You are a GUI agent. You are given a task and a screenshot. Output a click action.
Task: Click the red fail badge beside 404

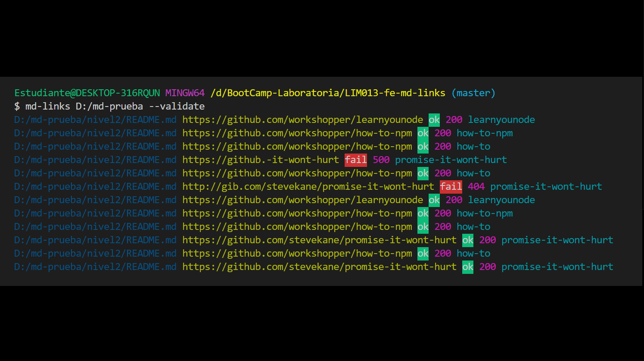click(451, 186)
